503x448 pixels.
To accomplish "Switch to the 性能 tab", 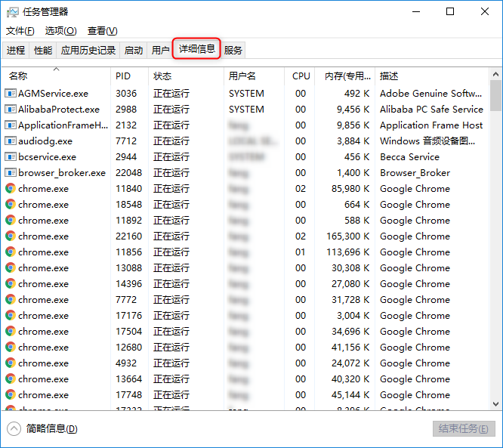I will pyautogui.click(x=43, y=50).
